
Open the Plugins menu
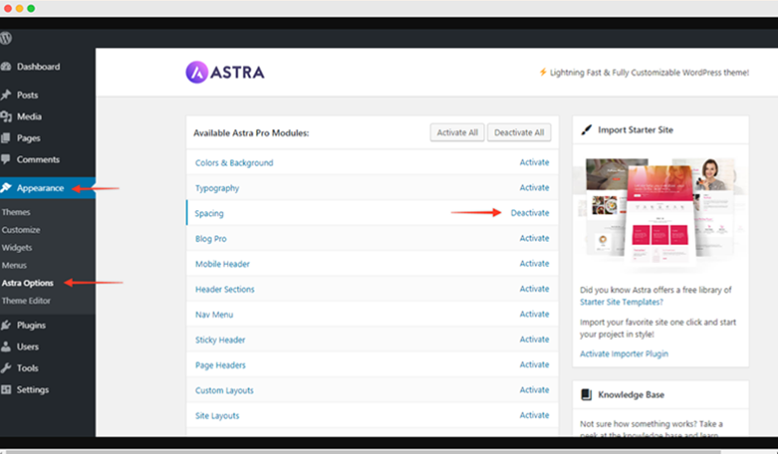click(31, 325)
